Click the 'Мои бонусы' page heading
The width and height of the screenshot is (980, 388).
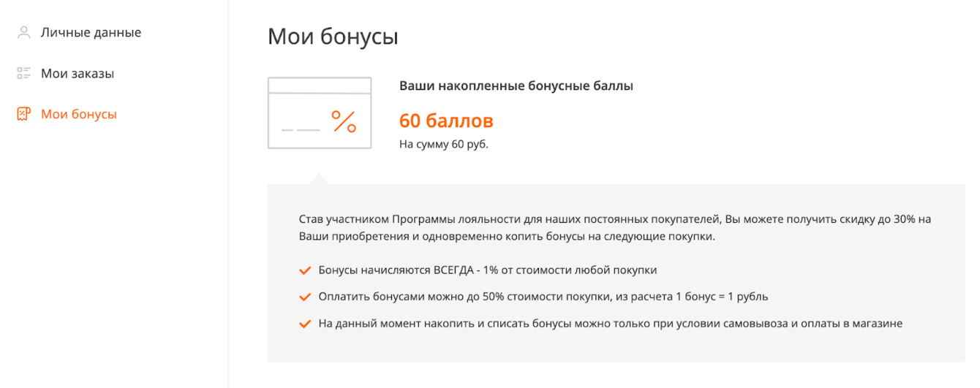click(x=333, y=37)
